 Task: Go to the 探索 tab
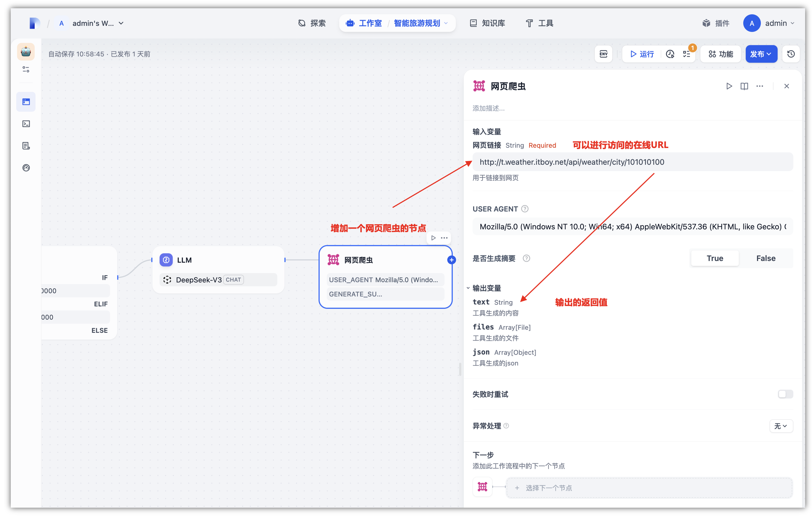pyautogui.click(x=312, y=23)
